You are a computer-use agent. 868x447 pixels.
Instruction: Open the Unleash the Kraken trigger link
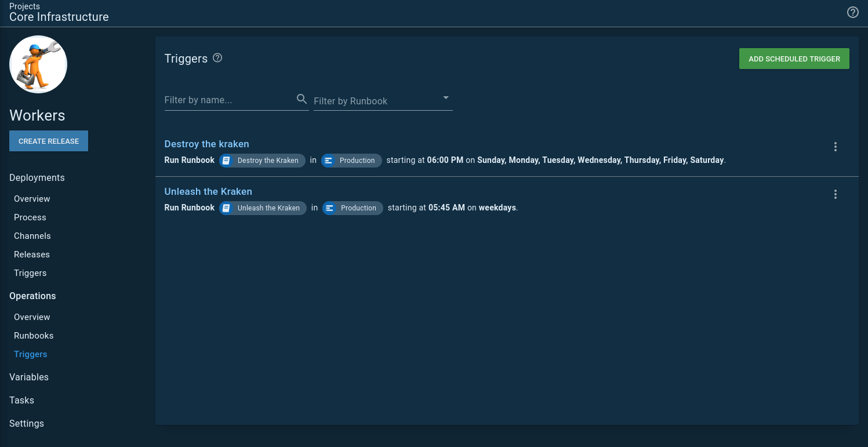(208, 191)
